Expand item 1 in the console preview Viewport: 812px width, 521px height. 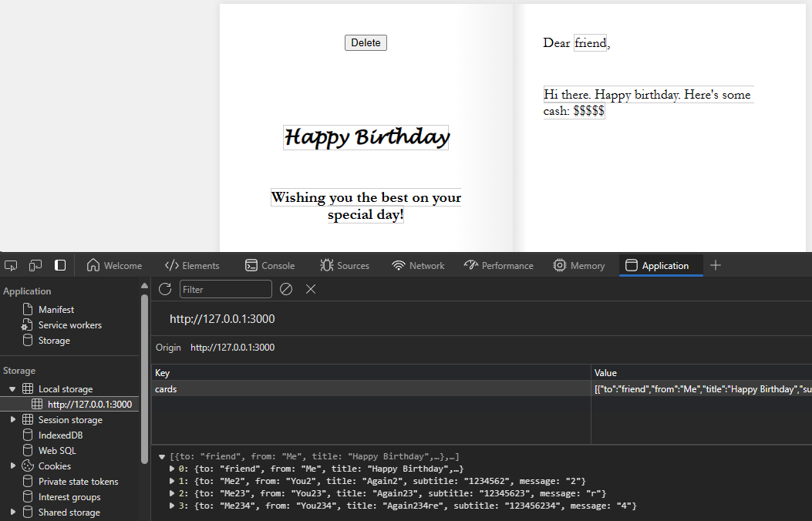point(173,480)
